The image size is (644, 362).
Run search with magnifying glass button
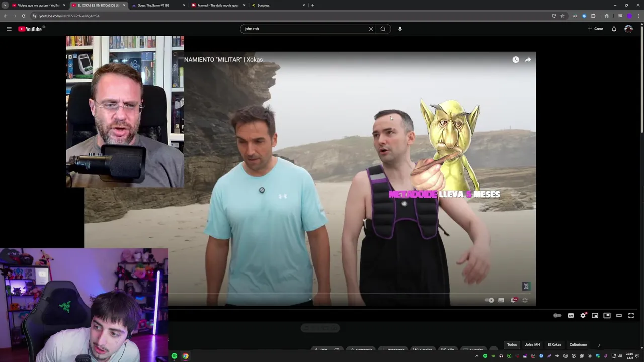pos(383,29)
